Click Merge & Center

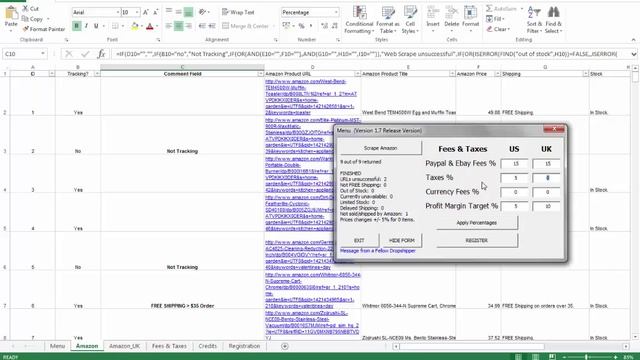point(245,26)
